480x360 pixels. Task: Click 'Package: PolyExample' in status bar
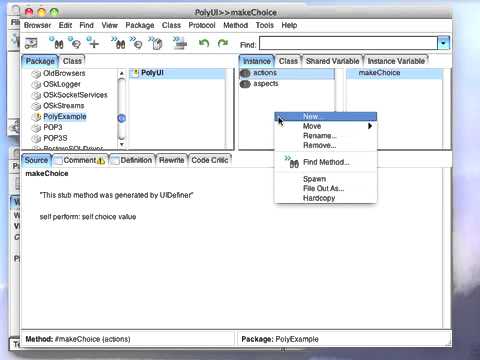click(x=280, y=339)
